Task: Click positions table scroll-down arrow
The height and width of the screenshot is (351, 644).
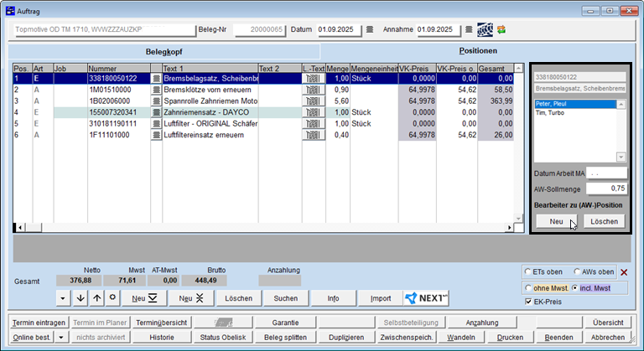Action: [x=519, y=219]
